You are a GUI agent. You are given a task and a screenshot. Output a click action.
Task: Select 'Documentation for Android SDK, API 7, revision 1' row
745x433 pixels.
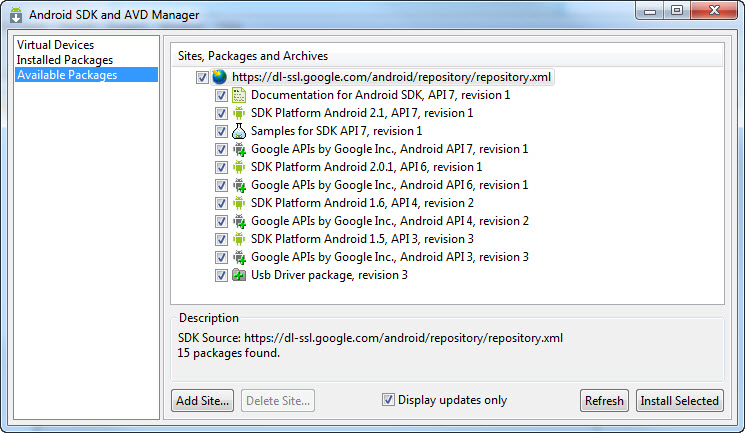coord(381,95)
